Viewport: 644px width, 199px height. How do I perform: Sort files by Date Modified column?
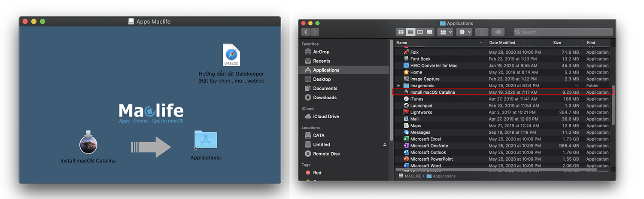(x=502, y=43)
